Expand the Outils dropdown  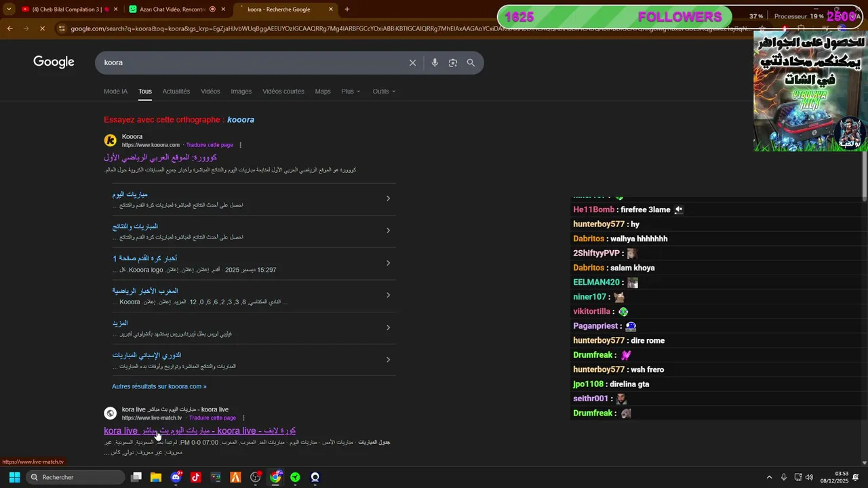[384, 91]
